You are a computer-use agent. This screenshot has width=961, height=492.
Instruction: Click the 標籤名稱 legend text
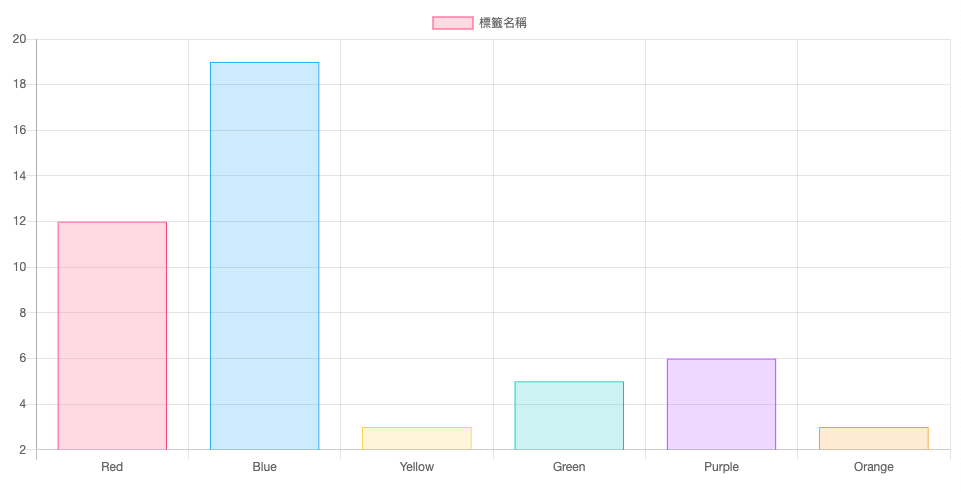(x=503, y=23)
